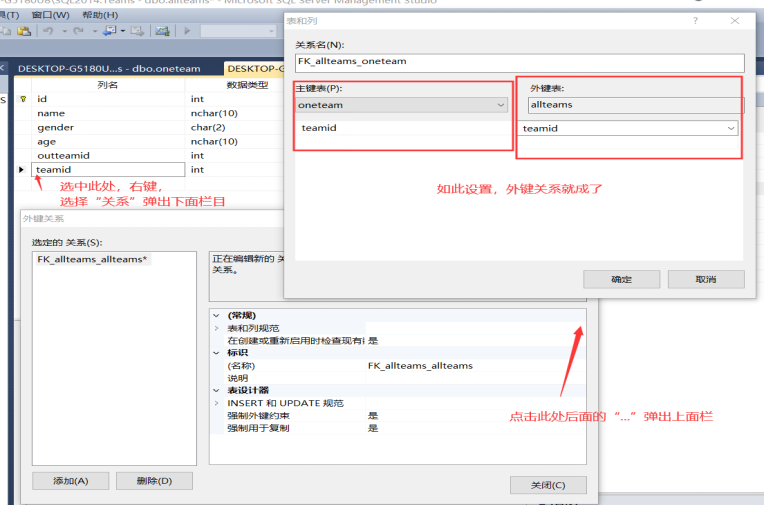Expand the INSERT 和 UPDATE 规范 row
This screenshot has width=765, height=505.
pos(217,404)
